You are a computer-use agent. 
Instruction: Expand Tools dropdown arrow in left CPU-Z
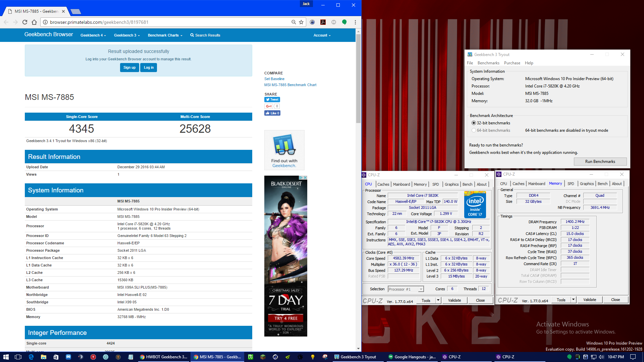point(438,300)
